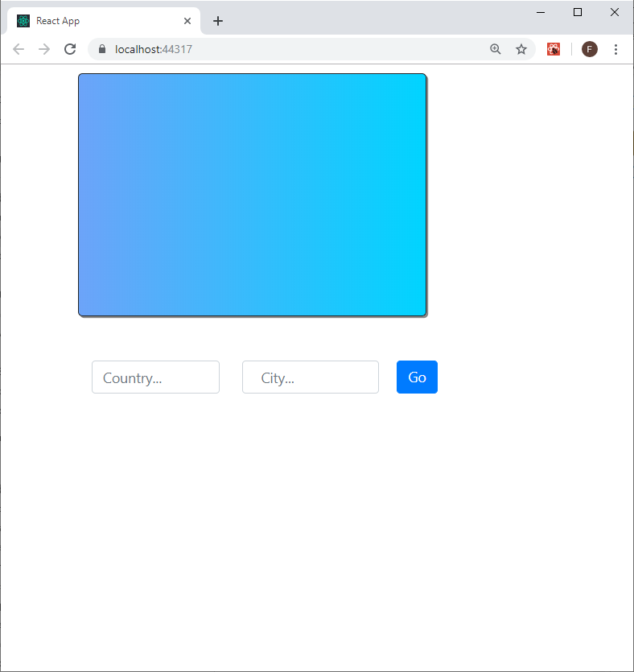Image resolution: width=634 pixels, height=672 pixels.
Task: Click the blue Go button
Action: pos(417,377)
